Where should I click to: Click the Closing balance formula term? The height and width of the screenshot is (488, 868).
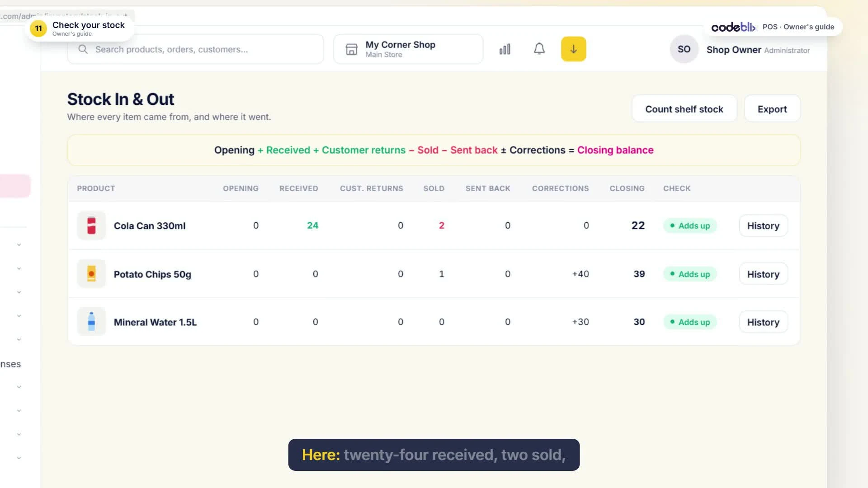pyautogui.click(x=615, y=150)
